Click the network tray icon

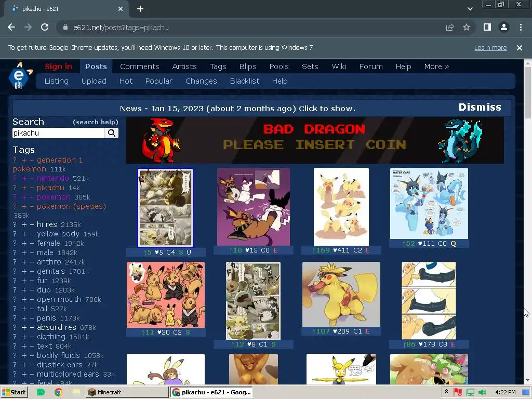470,392
